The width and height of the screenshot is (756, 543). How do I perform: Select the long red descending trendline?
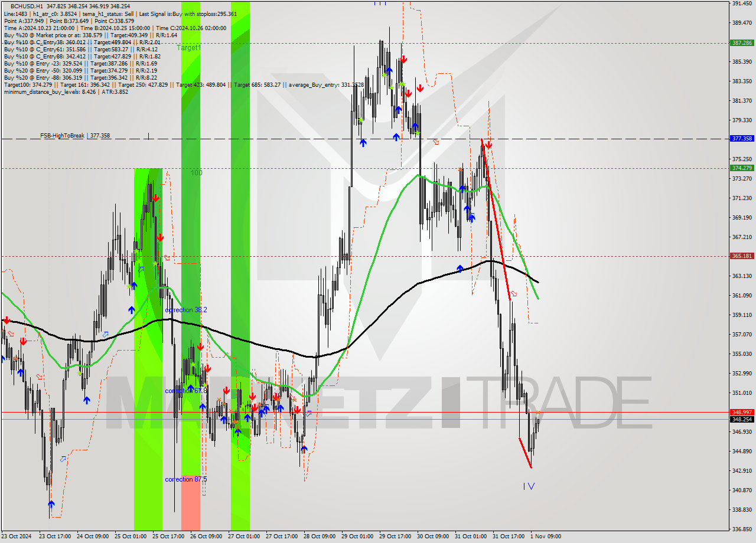(496, 220)
